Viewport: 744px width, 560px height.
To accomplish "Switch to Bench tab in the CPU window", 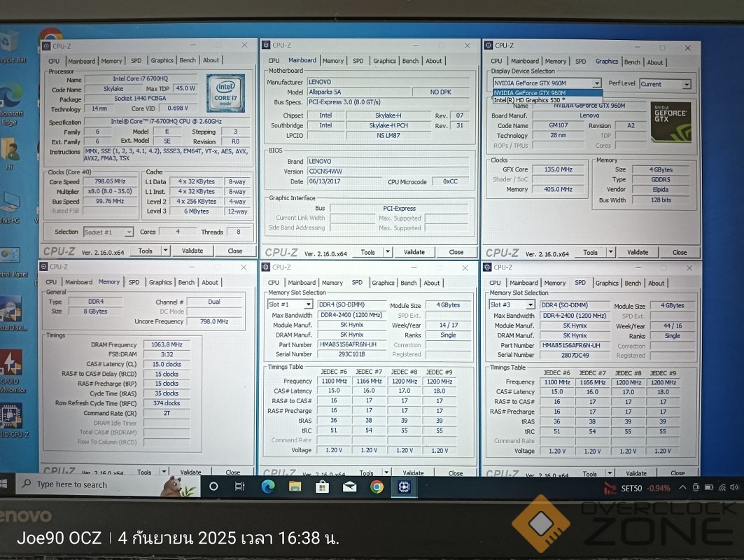I will point(188,60).
